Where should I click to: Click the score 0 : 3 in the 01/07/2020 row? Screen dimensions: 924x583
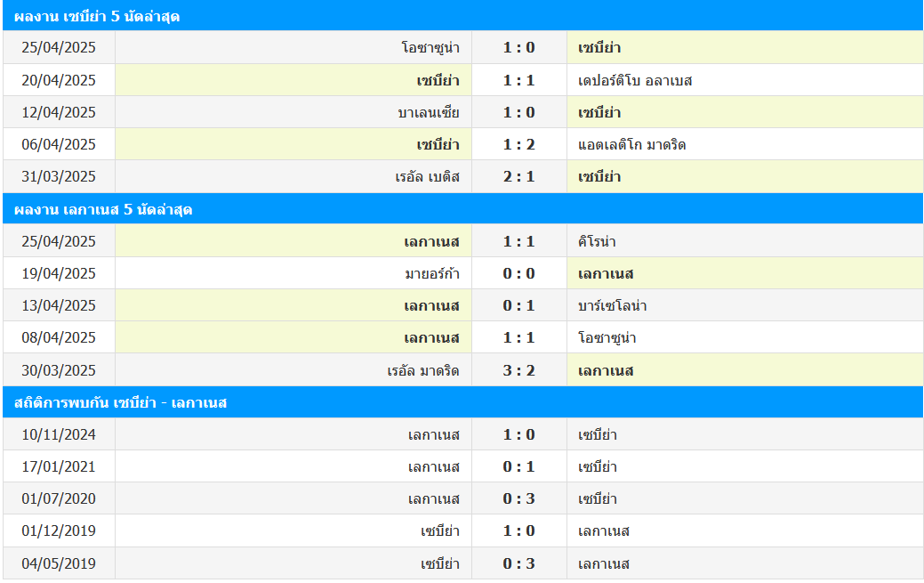pos(519,498)
